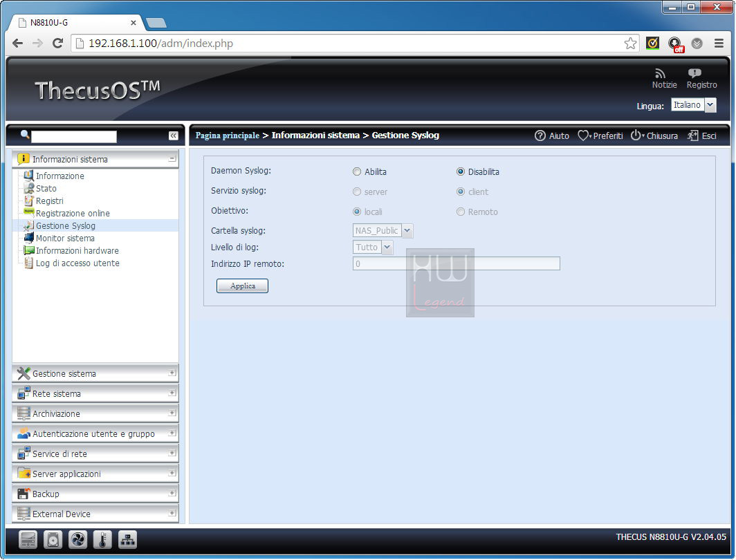Open Registri in the sidebar tree
Viewport: 736px width, 560px height.
50,200
